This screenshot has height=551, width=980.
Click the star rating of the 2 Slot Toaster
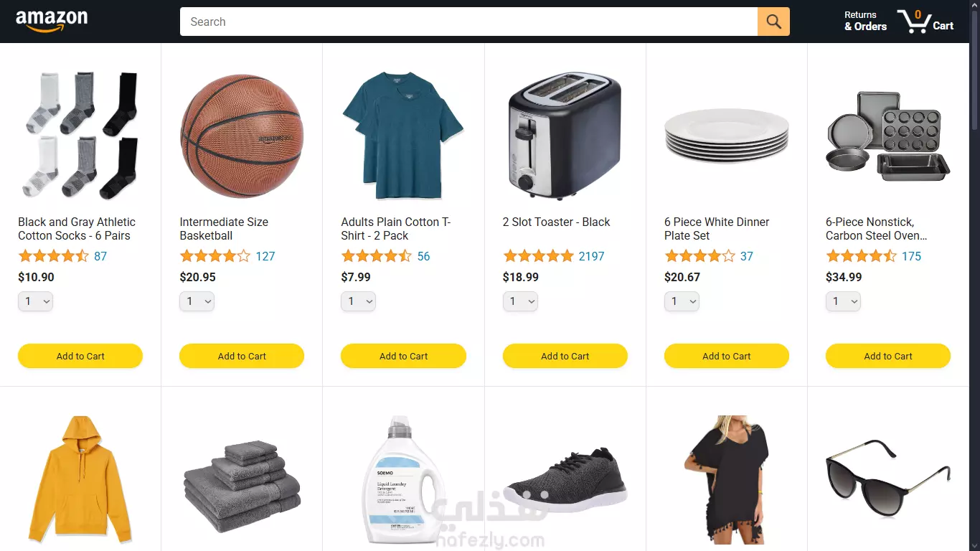coord(538,256)
